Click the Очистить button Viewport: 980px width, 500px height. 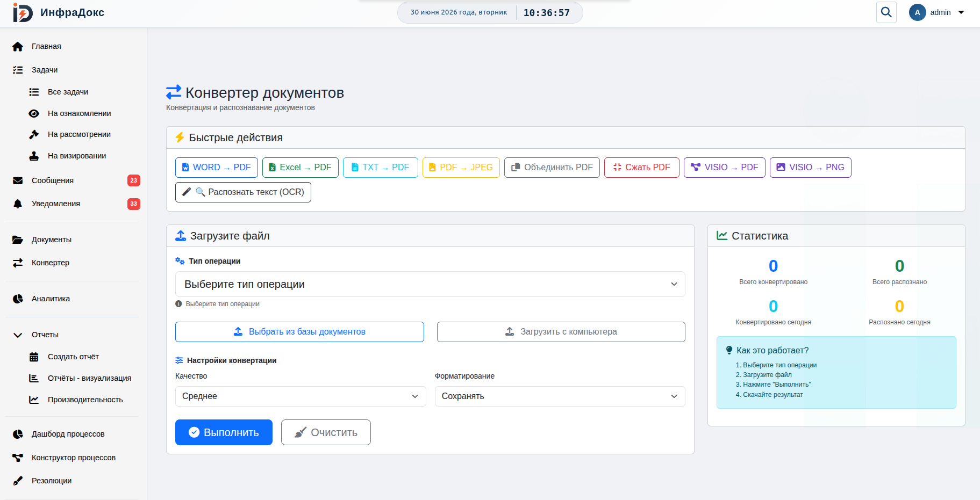(x=326, y=432)
